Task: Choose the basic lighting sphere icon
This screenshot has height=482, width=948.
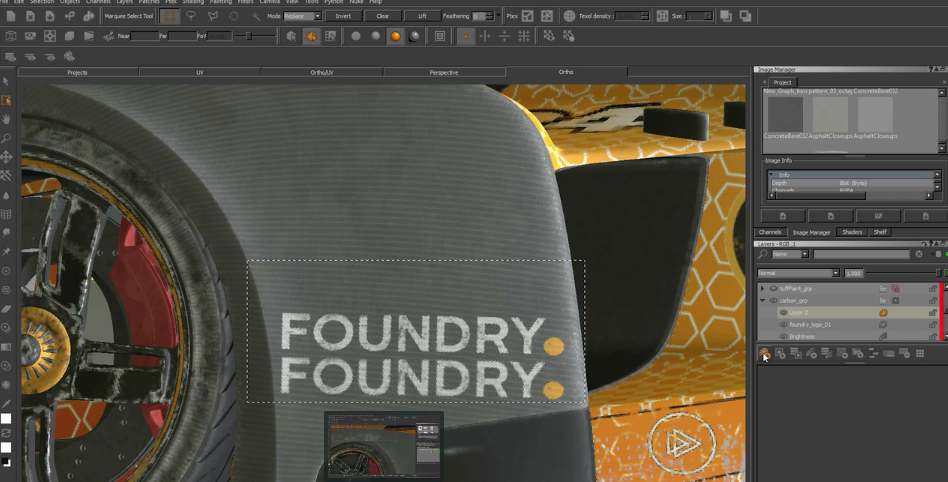Action: (375, 36)
